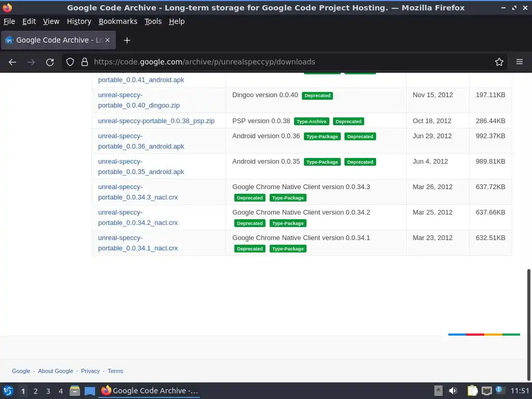Click the 11:51 clock in taskbar
The height and width of the screenshot is (399, 532).
(x=520, y=391)
